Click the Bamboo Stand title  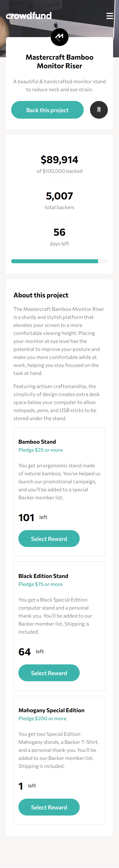click(x=37, y=441)
